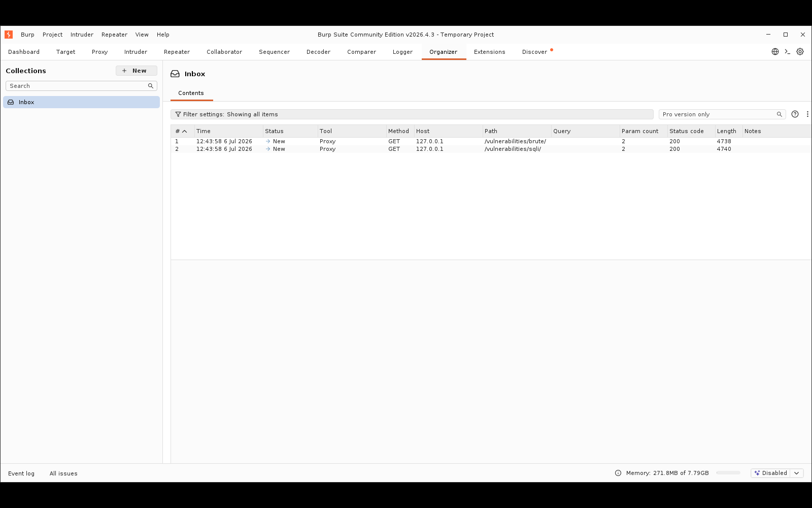
Task: Sort by the Time column header
Action: tap(229, 131)
